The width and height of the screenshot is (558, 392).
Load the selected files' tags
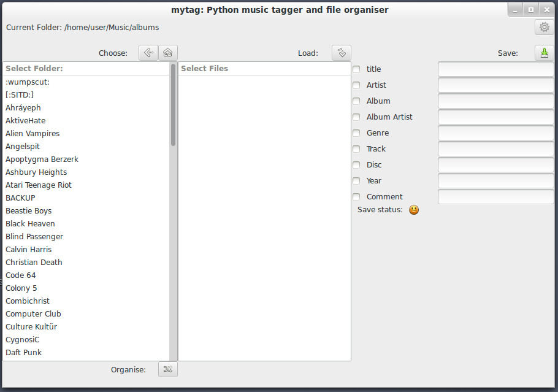point(342,53)
